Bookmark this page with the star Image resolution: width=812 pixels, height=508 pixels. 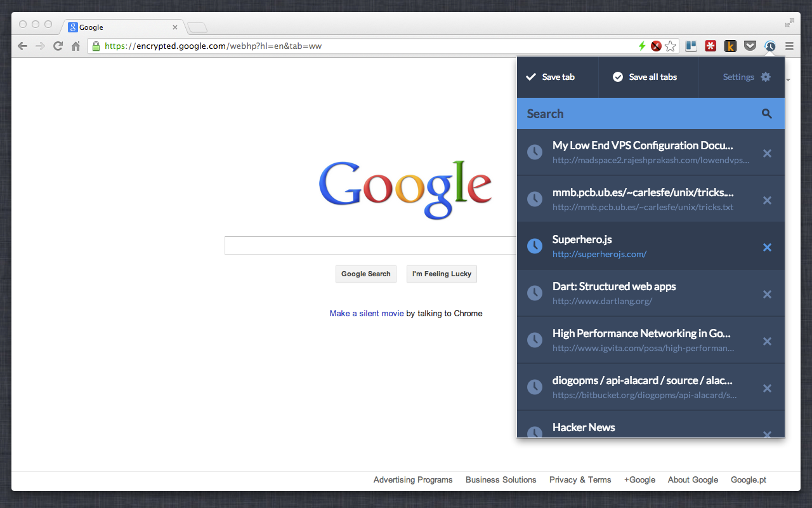point(671,46)
